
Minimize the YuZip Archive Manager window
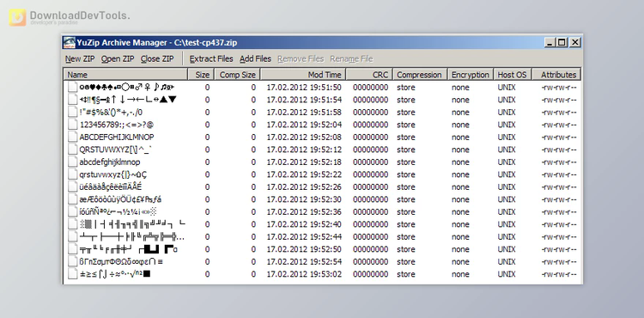coord(550,42)
